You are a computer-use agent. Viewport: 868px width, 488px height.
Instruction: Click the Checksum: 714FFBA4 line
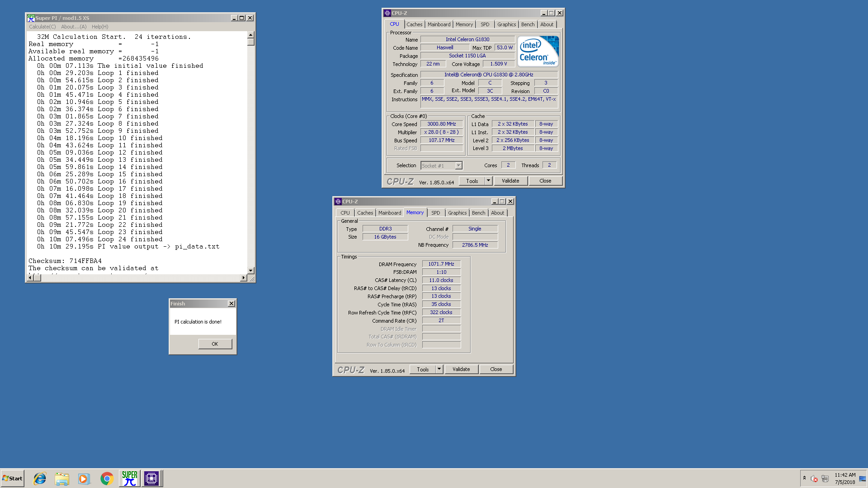[x=65, y=261]
